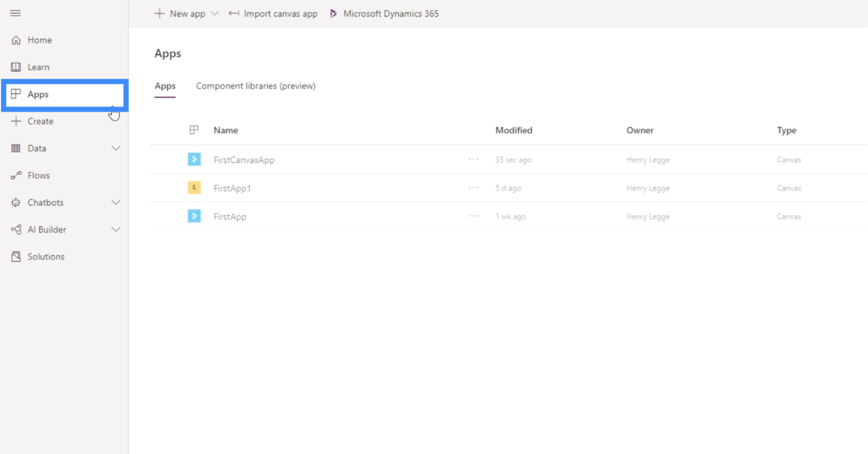The height and width of the screenshot is (454, 868).
Task: Click Canvas type in FirstCanvasApp row
Action: tap(789, 160)
